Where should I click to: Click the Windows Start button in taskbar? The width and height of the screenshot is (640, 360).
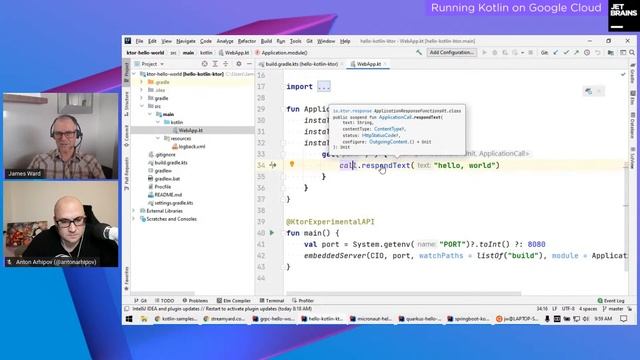[129, 319]
